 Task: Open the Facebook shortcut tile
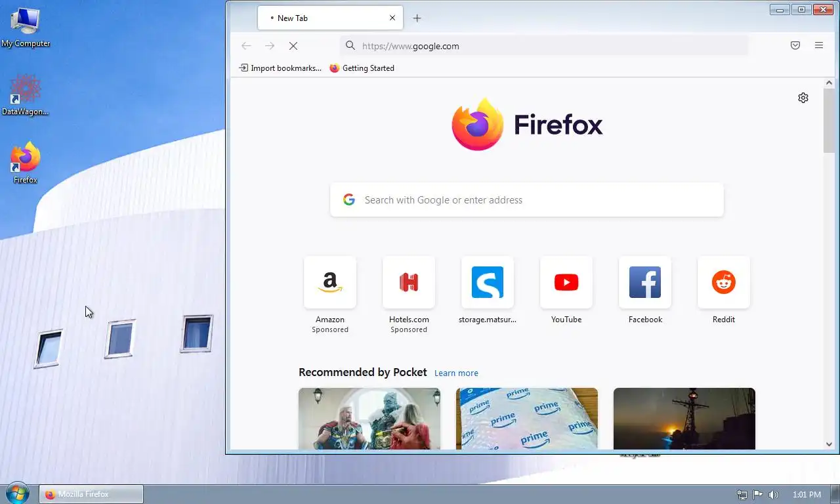pos(645,282)
